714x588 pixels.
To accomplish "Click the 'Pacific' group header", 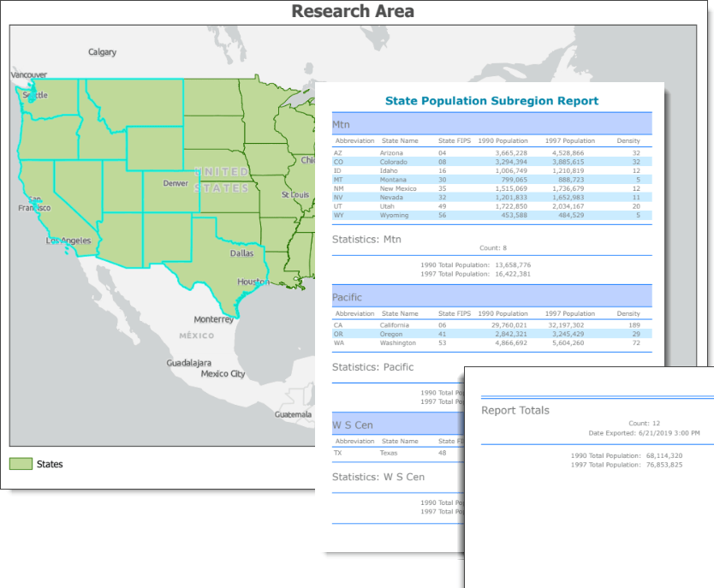I will click(x=491, y=297).
